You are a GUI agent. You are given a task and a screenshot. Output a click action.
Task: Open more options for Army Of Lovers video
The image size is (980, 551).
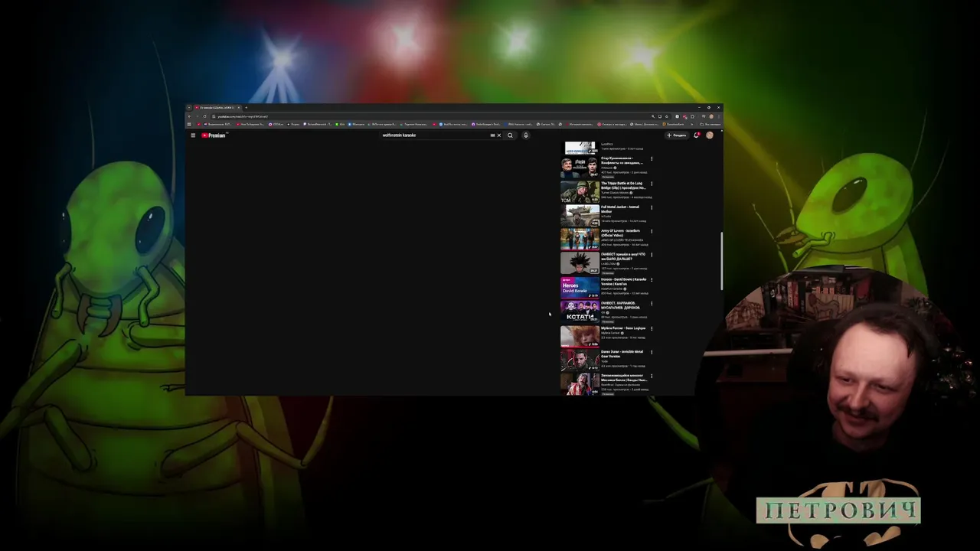tap(652, 231)
